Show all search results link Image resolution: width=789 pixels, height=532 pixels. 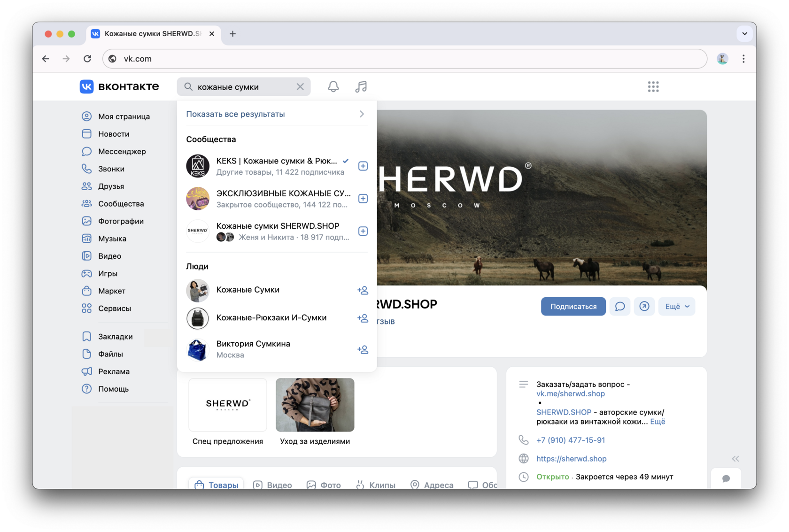pyautogui.click(x=235, y=114)
